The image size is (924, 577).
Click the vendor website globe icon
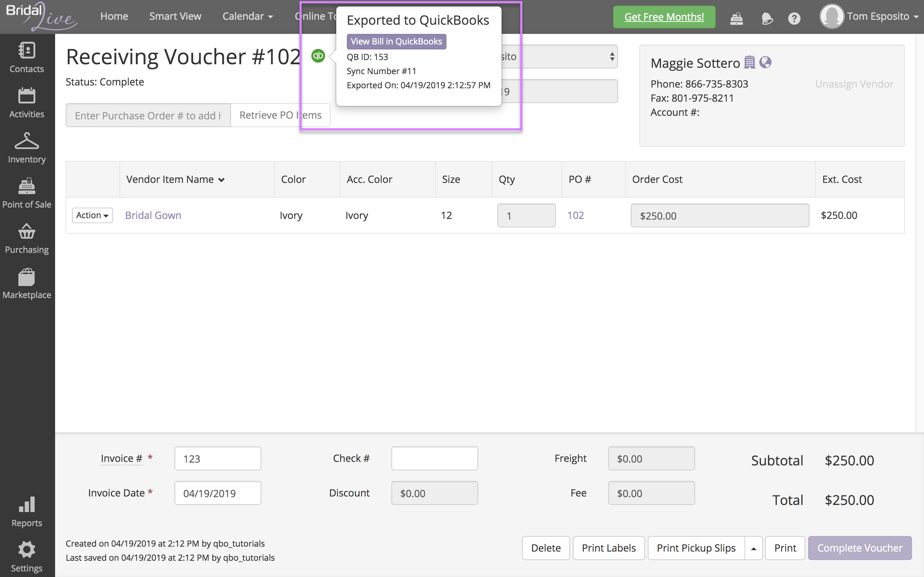pos(765,62)
